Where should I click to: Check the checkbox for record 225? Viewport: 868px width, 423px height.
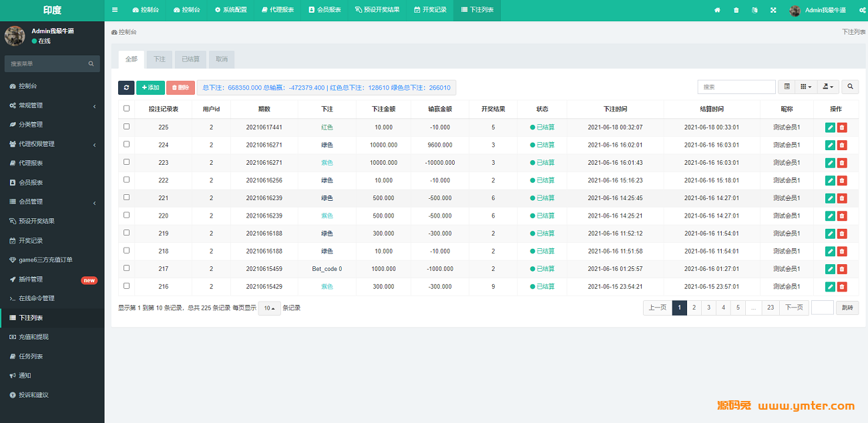coord(127,127)
